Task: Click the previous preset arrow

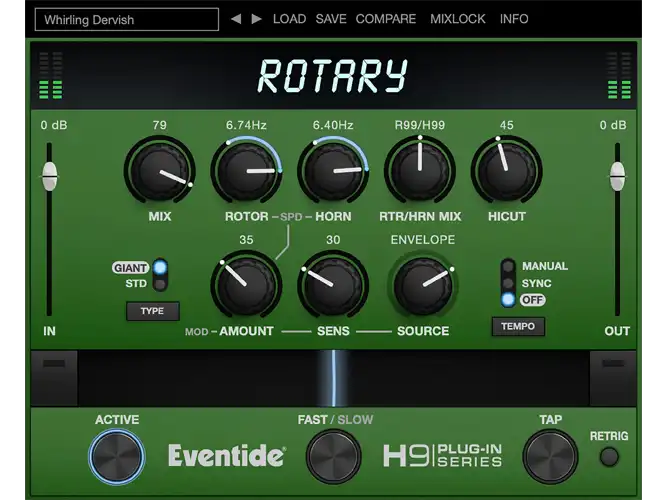Action: 236,19
